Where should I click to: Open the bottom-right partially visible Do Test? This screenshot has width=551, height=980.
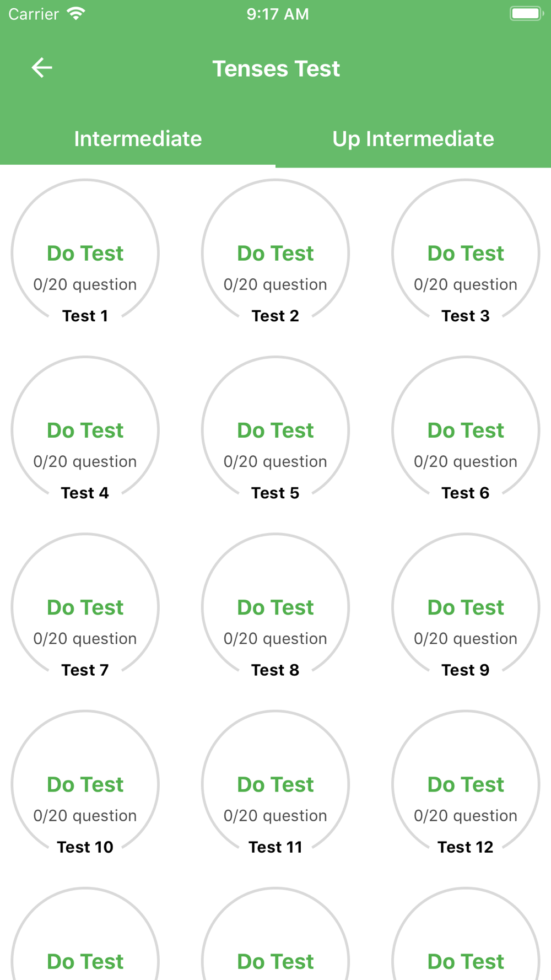pyautogui.click(x=466, y=961)
